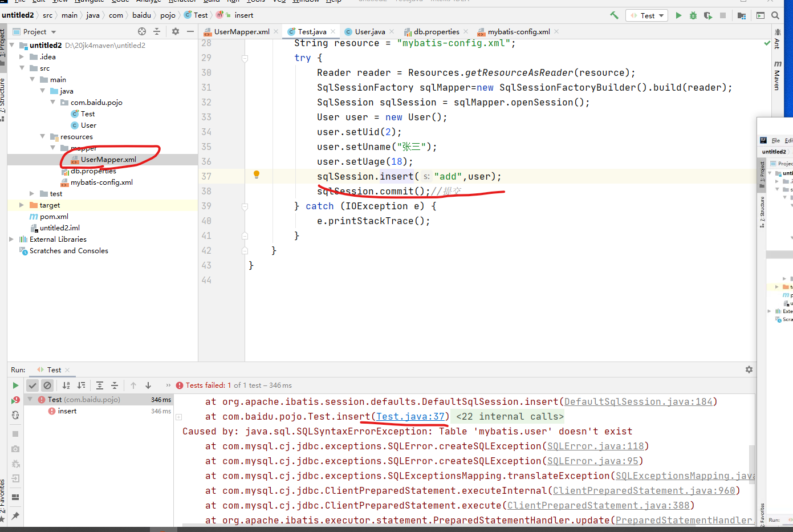Build the project with the hammer icon

[614, 15]
